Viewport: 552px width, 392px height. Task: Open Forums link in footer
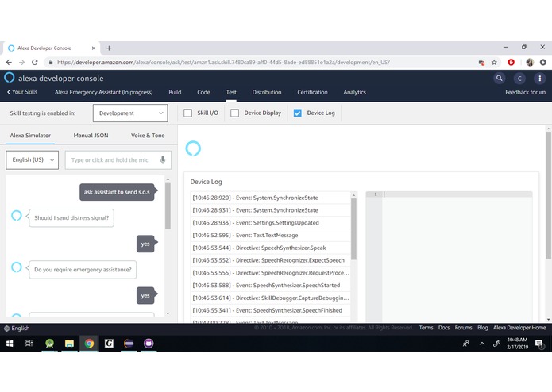coord(463,328)
